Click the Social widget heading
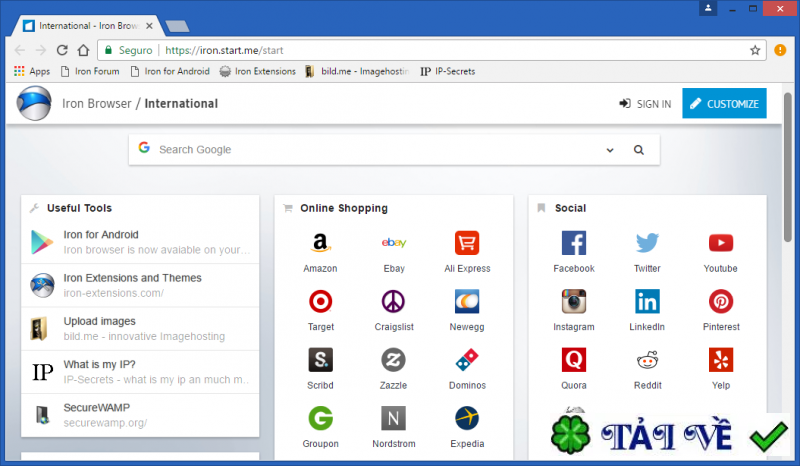800x466 pixels. pos(570,208)
